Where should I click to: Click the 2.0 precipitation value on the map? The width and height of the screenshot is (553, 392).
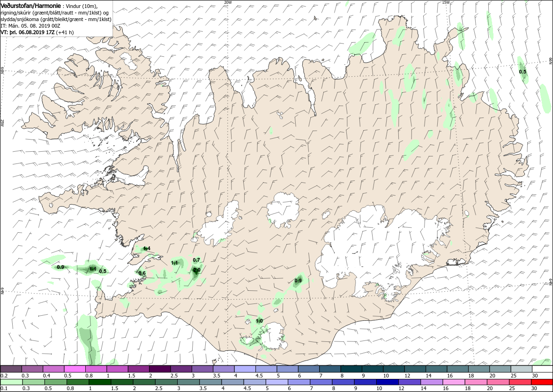click(197, 270)
